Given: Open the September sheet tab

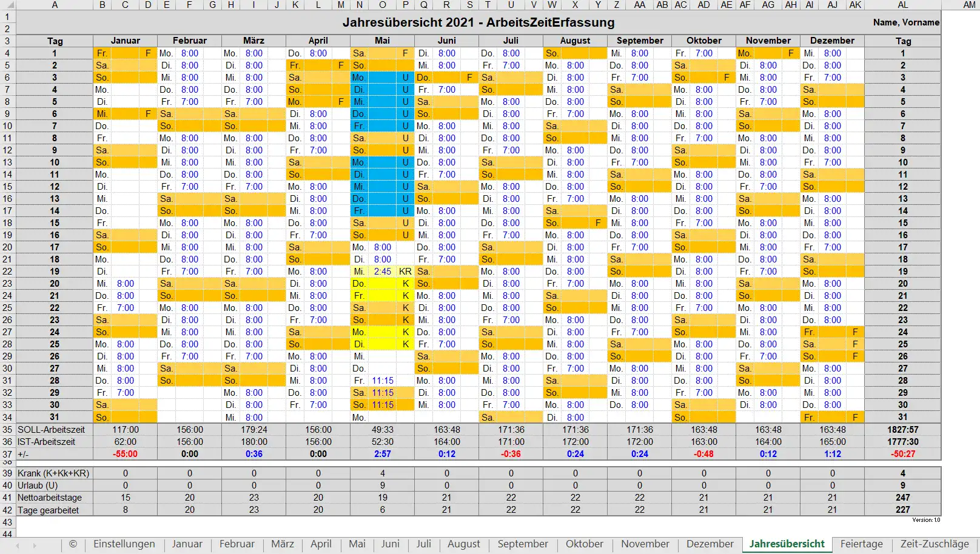Looking at the screenshot, I should tap(523, 544).
